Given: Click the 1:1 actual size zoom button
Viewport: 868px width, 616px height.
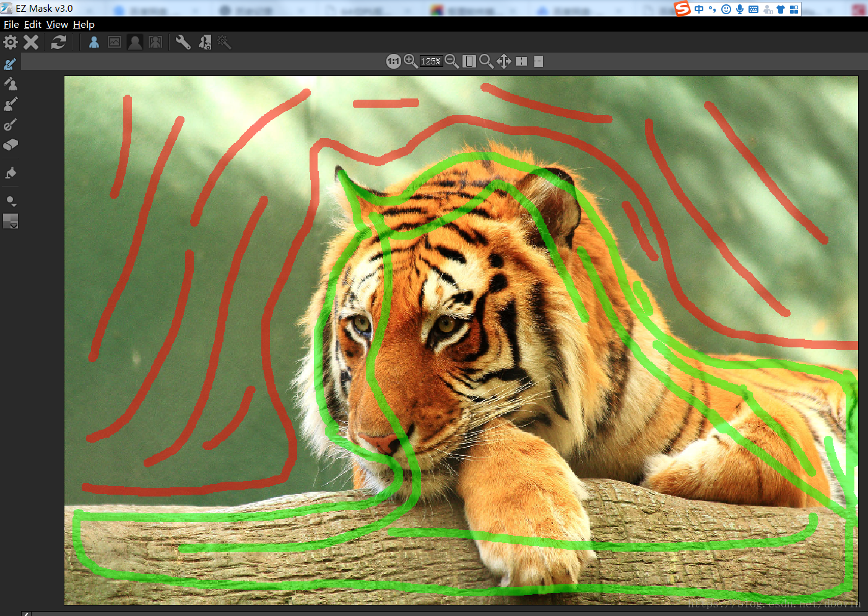Looking at the screenshot, I should 393,61.
